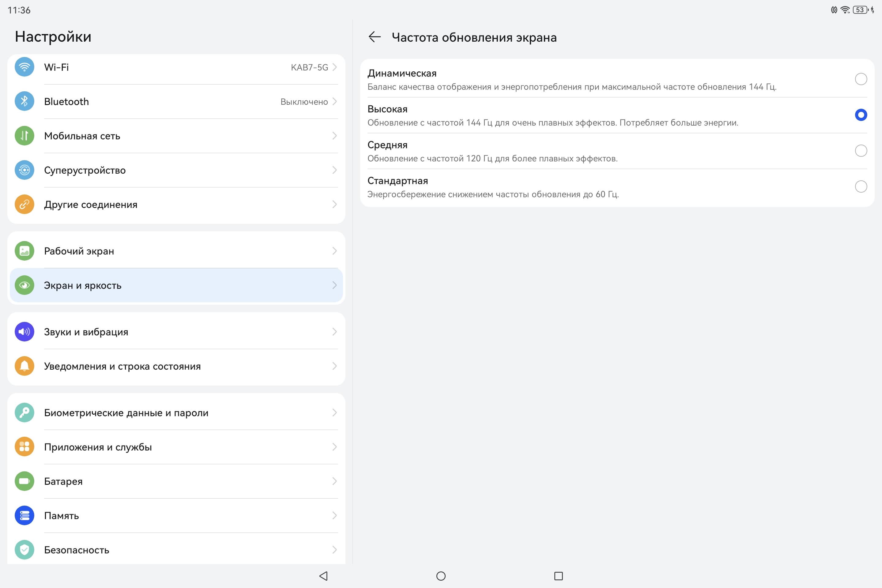Expand the Суперустройство chevron arrow

(334, 170)
